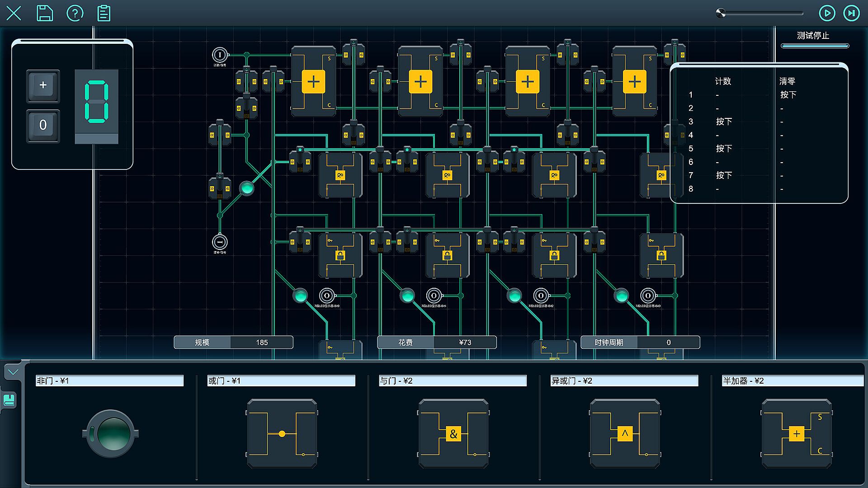This screenshot has width=868, height=488.
Task: Click the count signal input node
Action: pyautogui.click(x=220, y=55)
